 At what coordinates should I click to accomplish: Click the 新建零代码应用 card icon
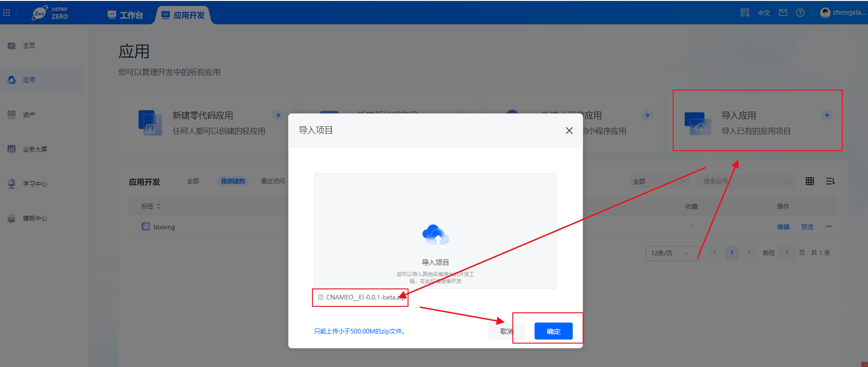(150, 123)
